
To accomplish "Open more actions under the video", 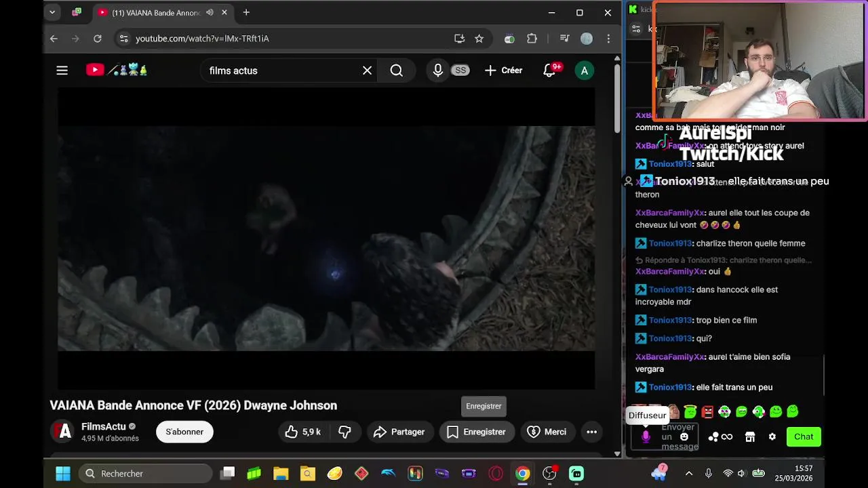I will pos(591,432).
